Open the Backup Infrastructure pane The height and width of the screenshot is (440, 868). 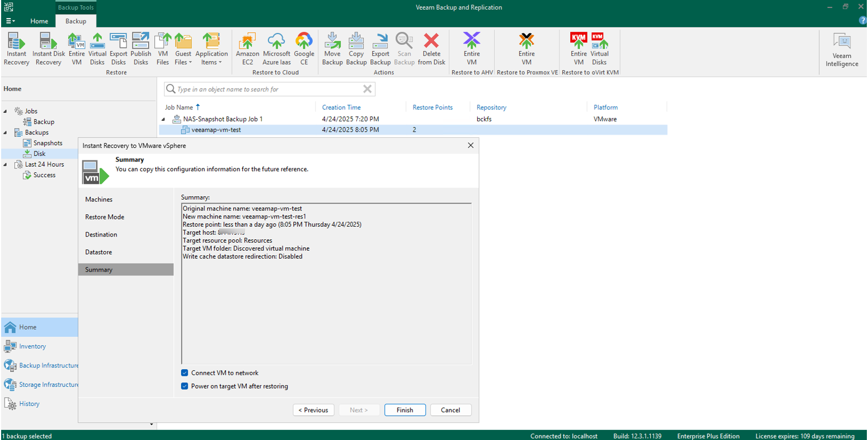pyautogui.click(x=40, y=366)
